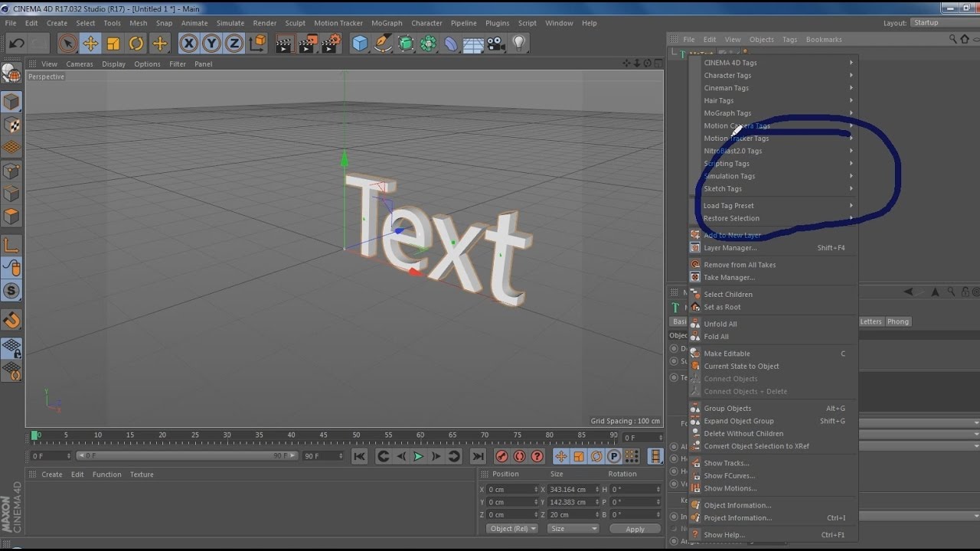Expand Cineman Tags submenu
Image resolution: width=980 pixels, height=551 pixels.
(774, 88)
